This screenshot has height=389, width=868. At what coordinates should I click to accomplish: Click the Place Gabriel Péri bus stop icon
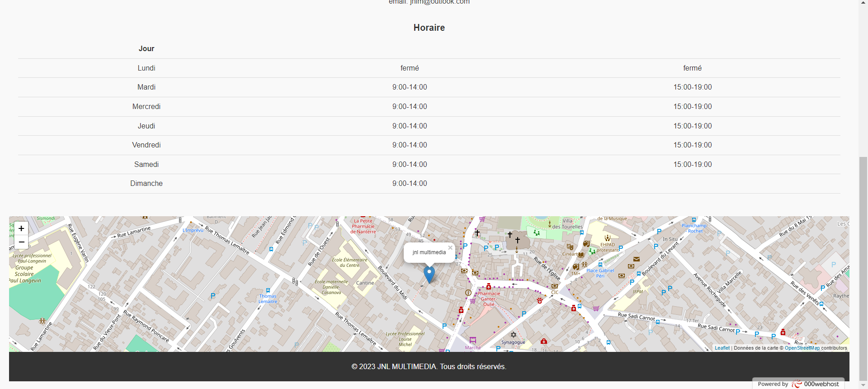coord(600,265)
